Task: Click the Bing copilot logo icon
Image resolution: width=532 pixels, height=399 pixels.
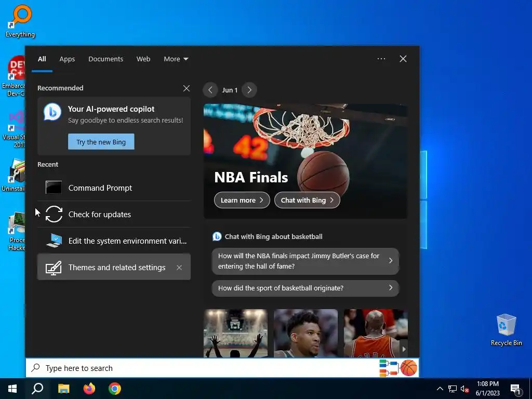Action: [52, 112]
